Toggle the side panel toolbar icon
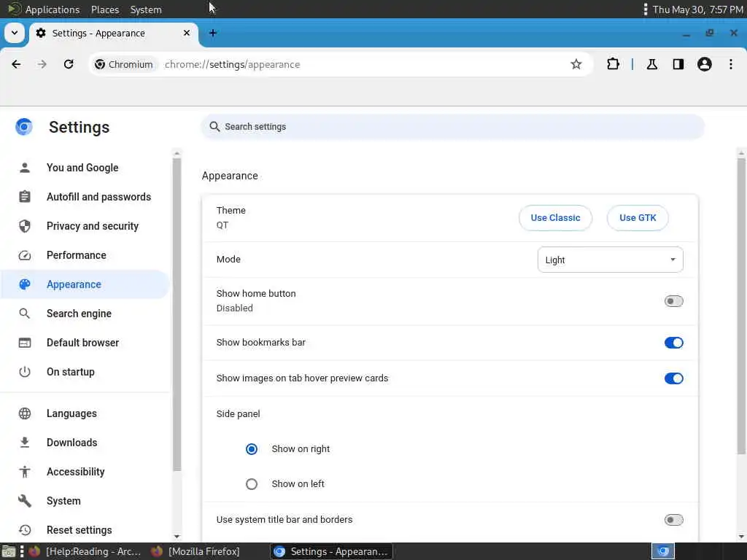 click(x=678, y=64)
